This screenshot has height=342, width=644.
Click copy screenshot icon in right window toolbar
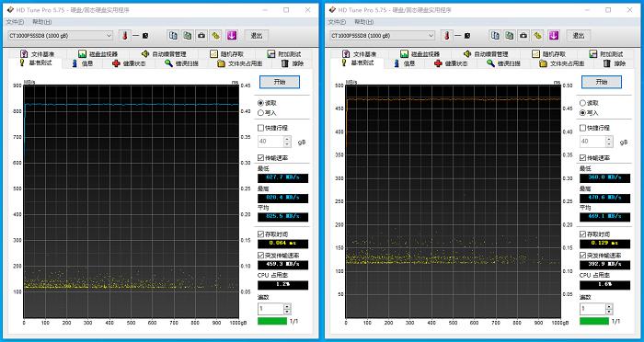(x=510, y=36)
